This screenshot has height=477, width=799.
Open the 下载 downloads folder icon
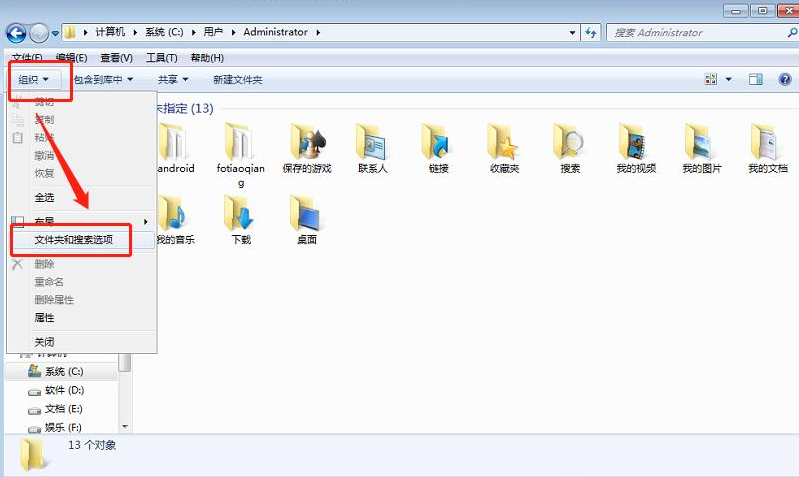(x=241, y=213)
